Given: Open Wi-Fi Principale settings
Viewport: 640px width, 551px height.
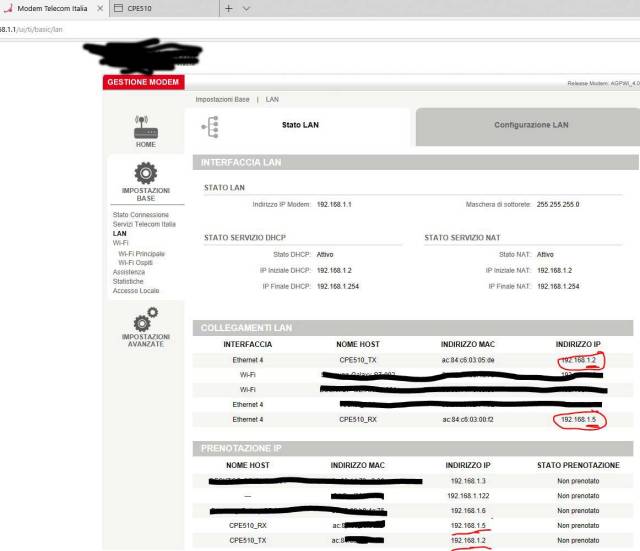Looking at the screenshot, I should (x=141, y=253).
